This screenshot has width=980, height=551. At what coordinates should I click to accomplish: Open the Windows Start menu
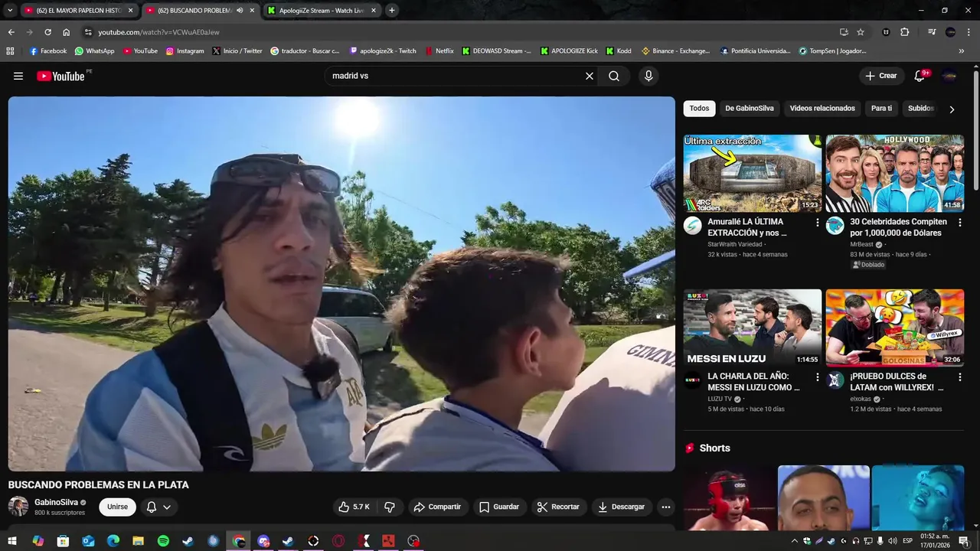click(x=12, y=541)
